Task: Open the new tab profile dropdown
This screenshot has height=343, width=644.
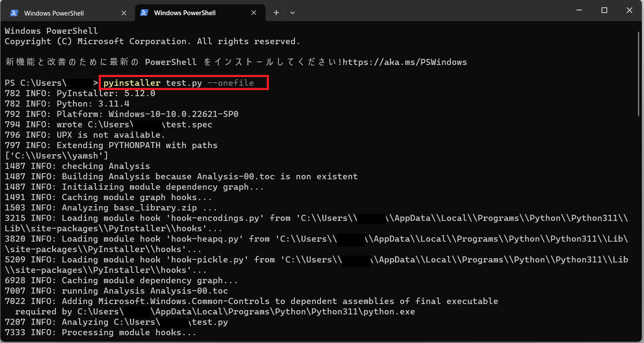Action: (293, 13)
